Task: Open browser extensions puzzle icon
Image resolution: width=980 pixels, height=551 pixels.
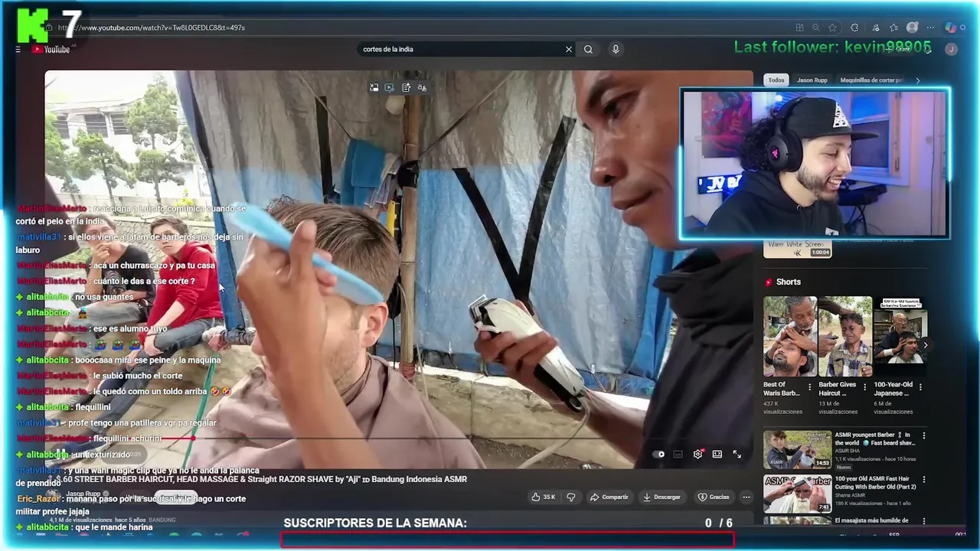Action: (x=855, y=28)
